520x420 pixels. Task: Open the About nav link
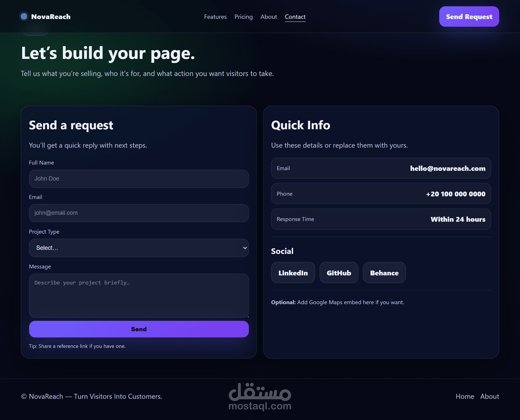click(x=268, y=17)
